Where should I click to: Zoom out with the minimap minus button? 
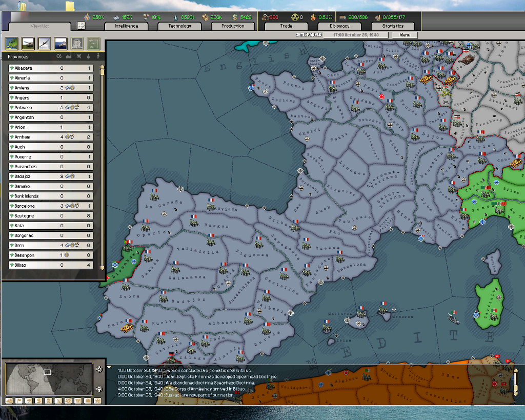point(99,389)
